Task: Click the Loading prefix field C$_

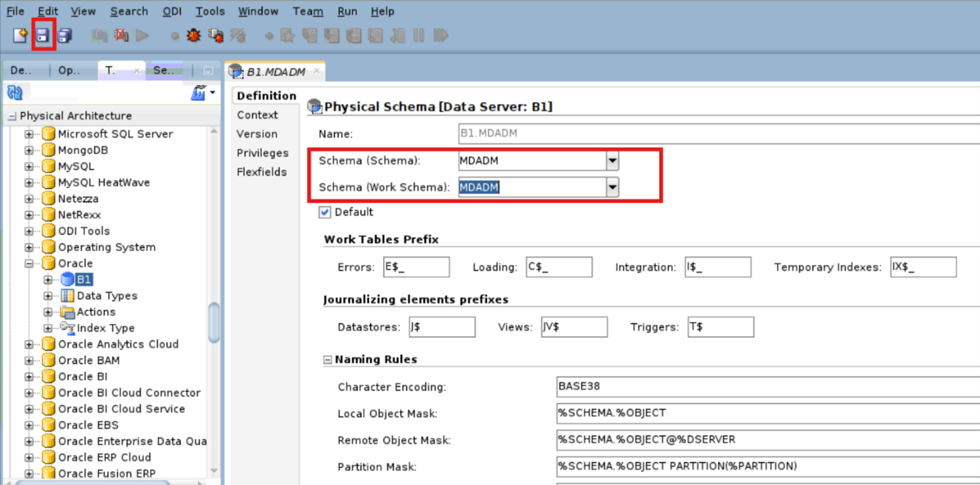Action: [x=559, y=267]
